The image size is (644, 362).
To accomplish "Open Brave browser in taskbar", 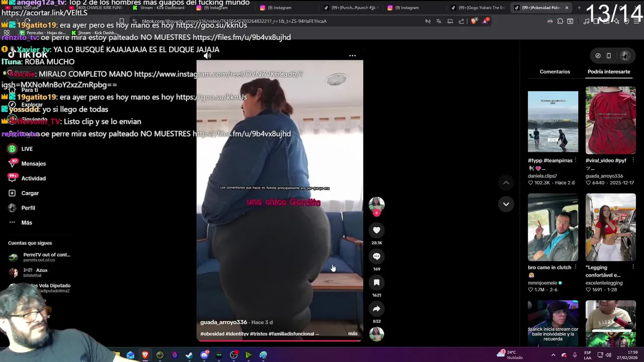I will [x=145, y=355].
